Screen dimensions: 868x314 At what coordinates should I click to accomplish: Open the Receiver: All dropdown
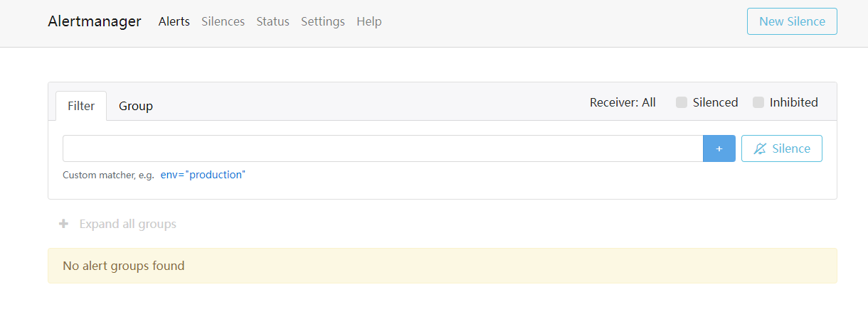point(623,102)
